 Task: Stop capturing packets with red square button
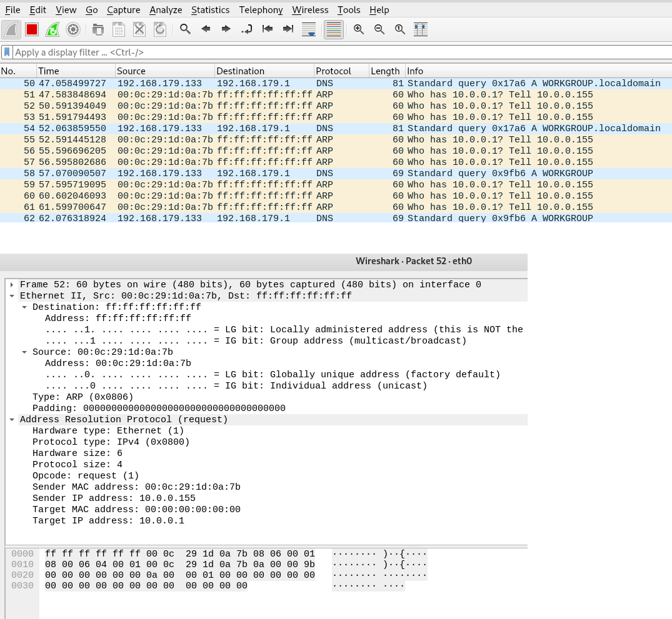coord(32,29)
